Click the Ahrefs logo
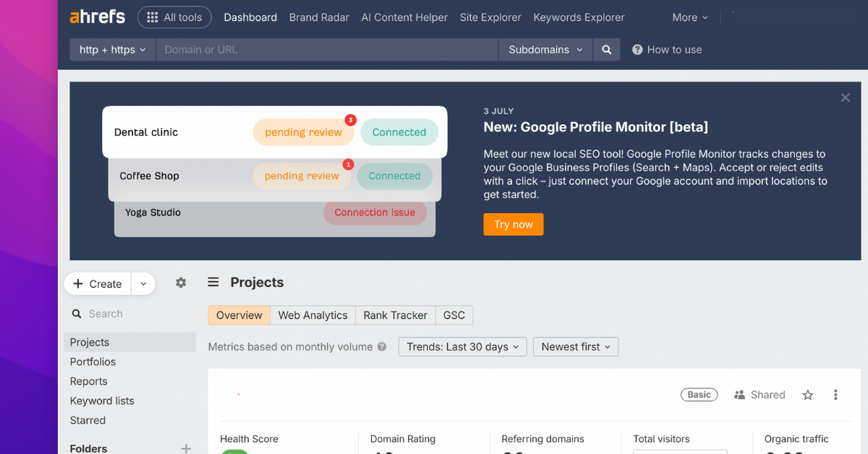Screen dimensions: 868x454 click(x=97, y=17)
